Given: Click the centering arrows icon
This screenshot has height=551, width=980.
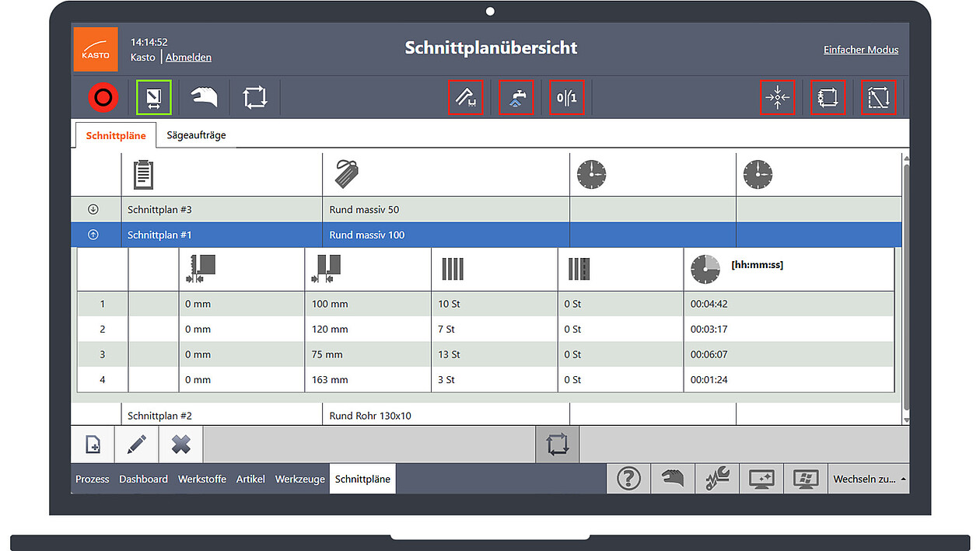Looking at the screenshot, I should 777,98.
